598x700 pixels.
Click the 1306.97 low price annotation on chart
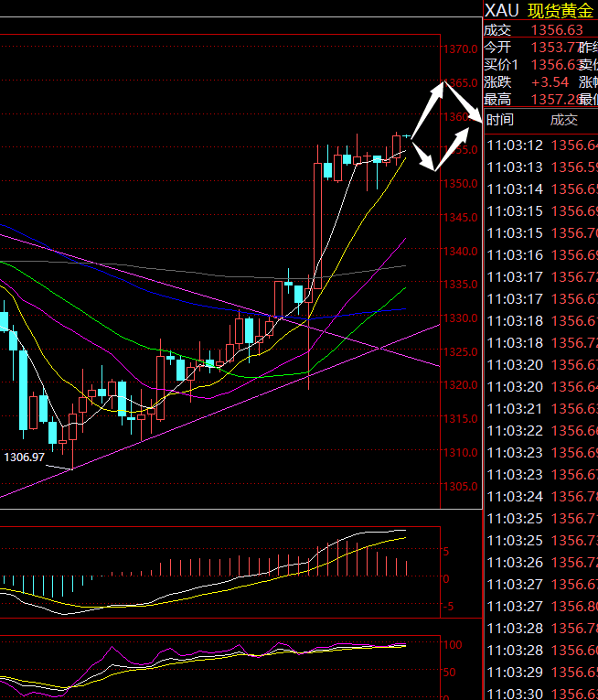tap(24, 458)
